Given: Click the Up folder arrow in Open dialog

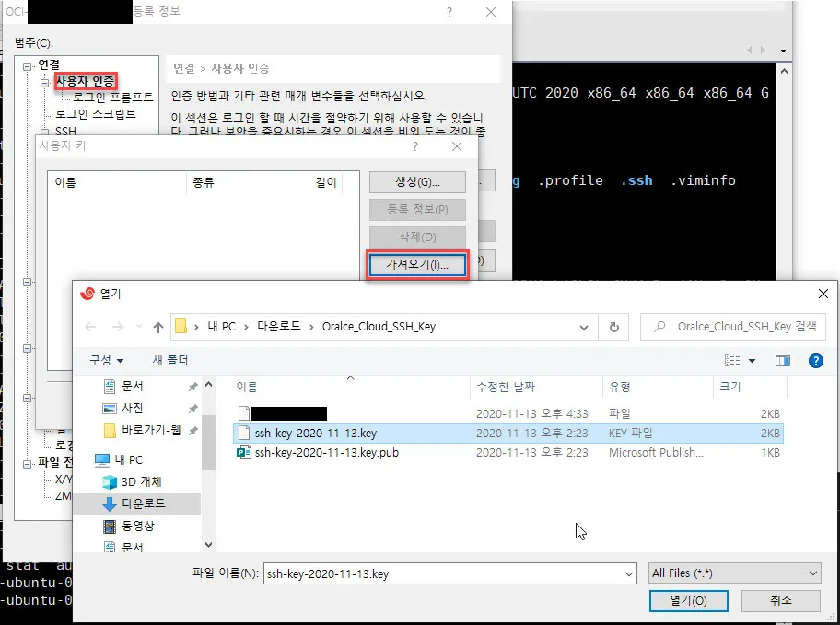Looking at the screenshot, I should [x=158, y=327].
